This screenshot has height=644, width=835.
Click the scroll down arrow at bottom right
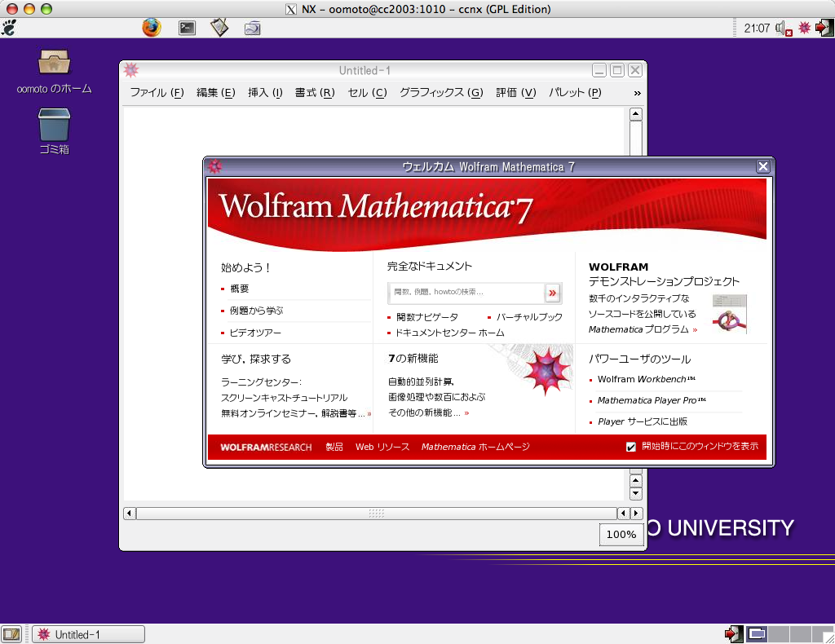click(635, 494)
